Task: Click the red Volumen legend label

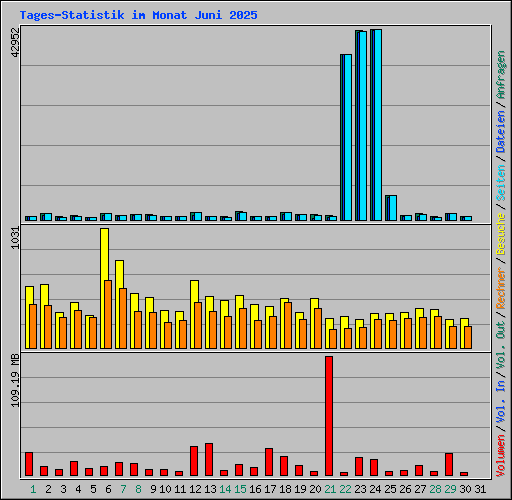Action: pos(501,455)
